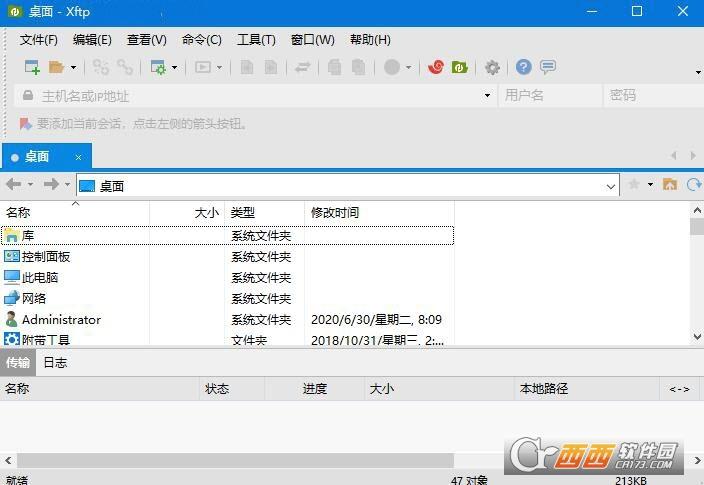This screenshot has width=704, height=485.
Task: Expand the 桌面 path combo box chevron
Action: pyautogui.click(x=611, y=186)
